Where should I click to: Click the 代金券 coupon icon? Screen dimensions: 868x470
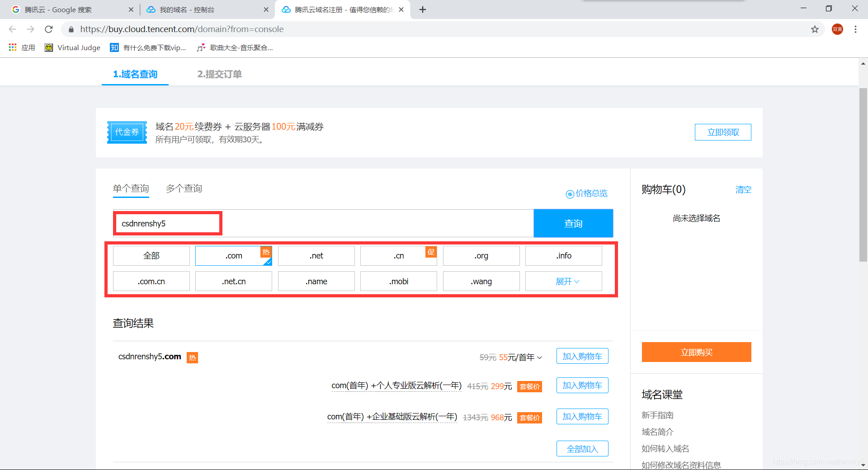coord(127,132)
